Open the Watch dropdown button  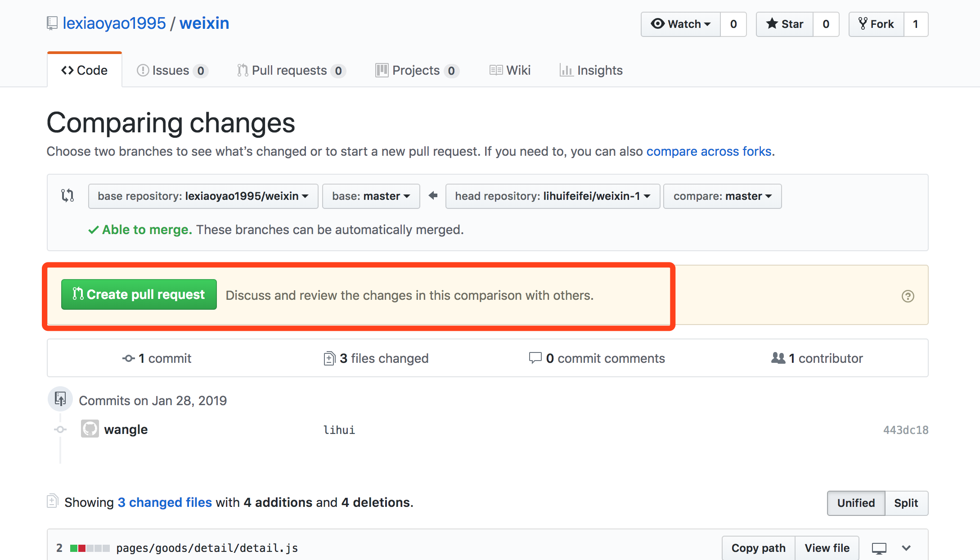pos(681,24)
